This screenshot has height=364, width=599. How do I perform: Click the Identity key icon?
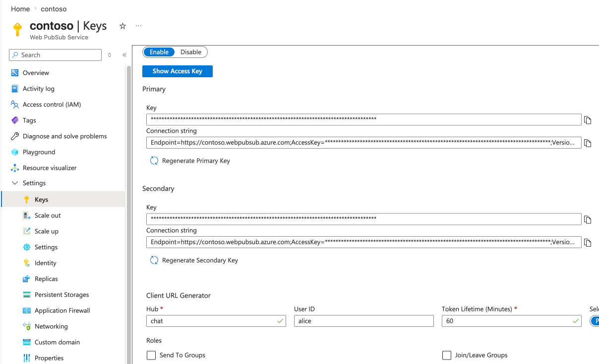(x=27, y=263)
